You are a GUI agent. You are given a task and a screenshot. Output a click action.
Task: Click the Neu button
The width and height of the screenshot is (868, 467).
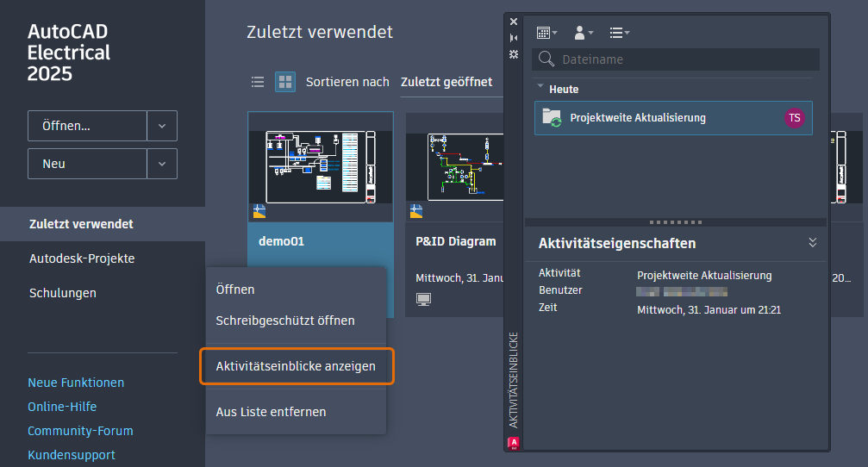pos(87,163)
